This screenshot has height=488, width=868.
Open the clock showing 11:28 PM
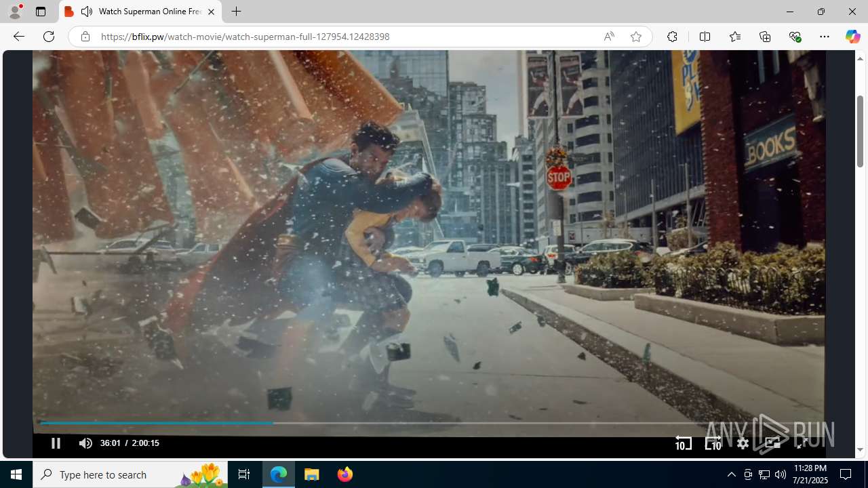coord(810,474)
